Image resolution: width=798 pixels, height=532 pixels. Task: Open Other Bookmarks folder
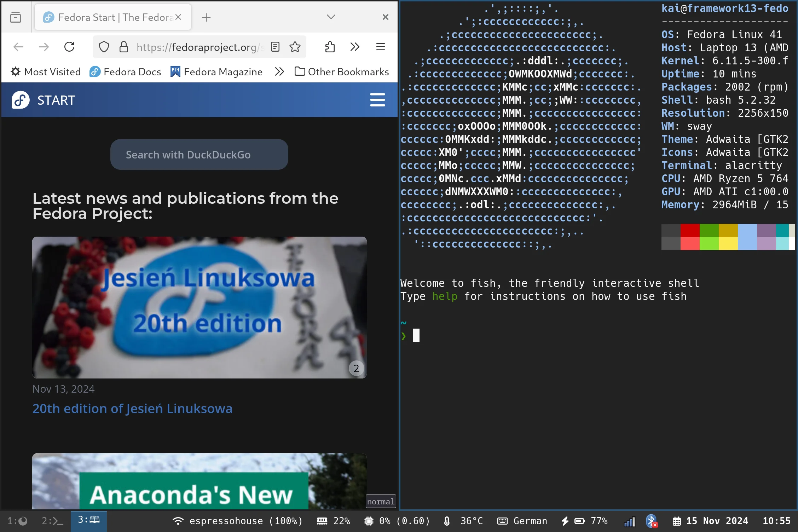(342, 72)
